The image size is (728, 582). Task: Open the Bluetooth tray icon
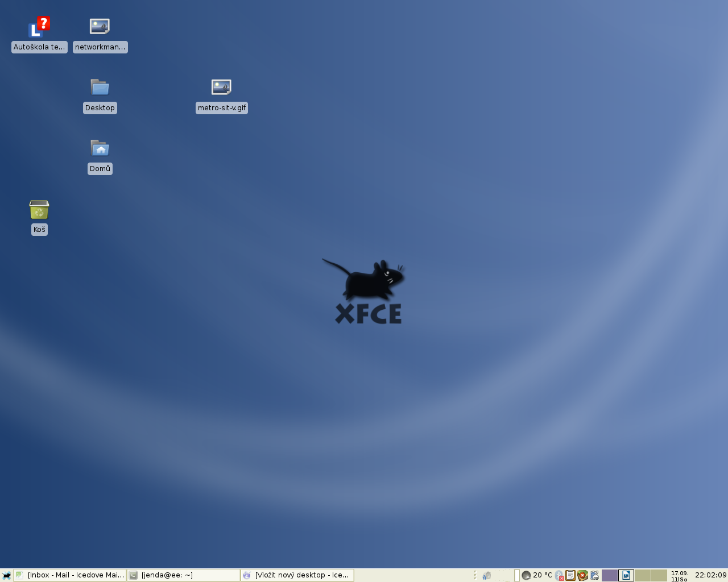point(559,575)
